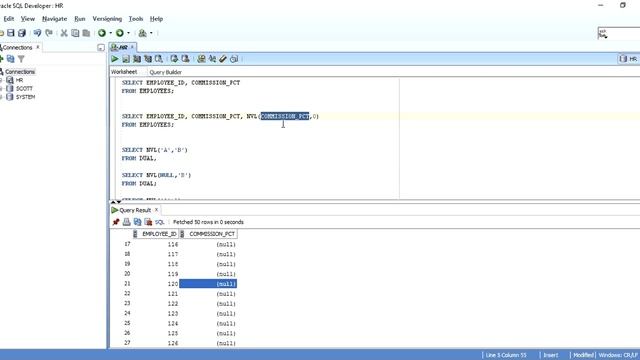Select highlighted null cell for employee 120
Image resolution: width=640 pixels, height=360 pixels.
coord(208,284)
